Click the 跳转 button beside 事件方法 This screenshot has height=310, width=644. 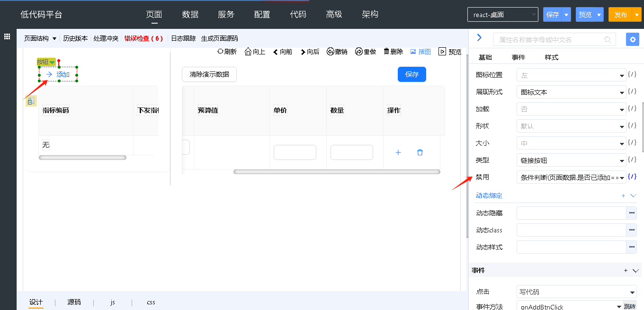pos(630,307)
